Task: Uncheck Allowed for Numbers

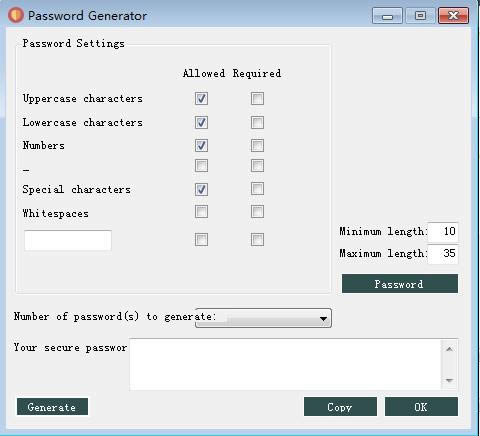Action: click(201, 146)
